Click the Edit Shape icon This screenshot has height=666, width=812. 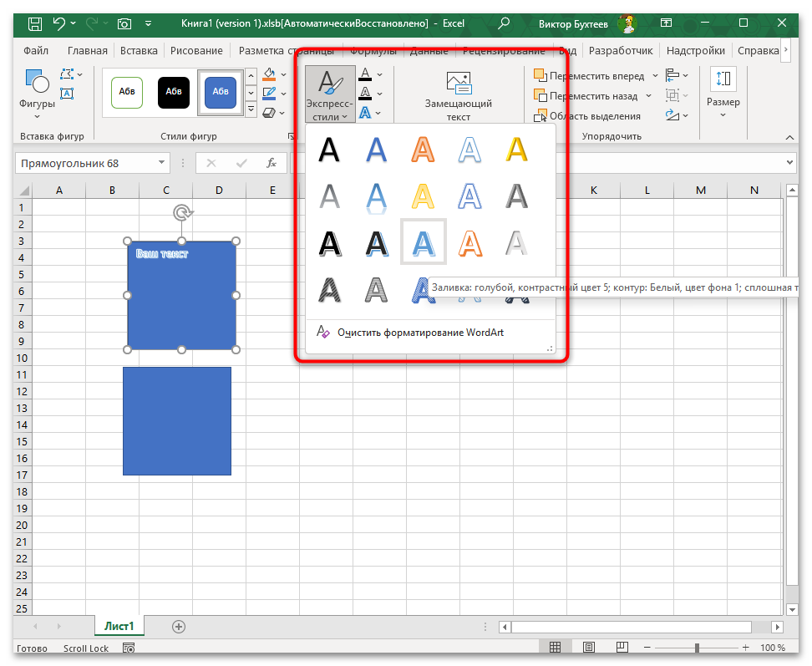[67, 74]
